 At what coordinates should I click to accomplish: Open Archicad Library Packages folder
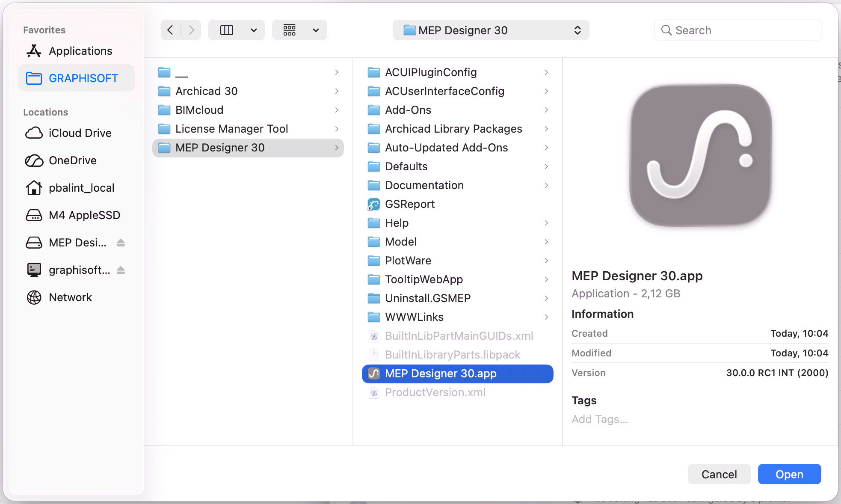(x=458, y=129)
